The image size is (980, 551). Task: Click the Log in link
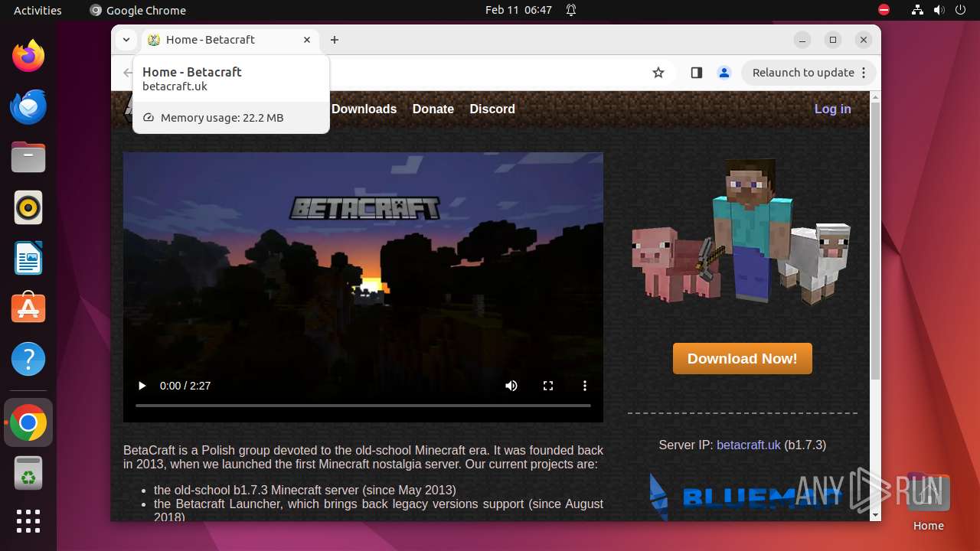tap(832, 109)
